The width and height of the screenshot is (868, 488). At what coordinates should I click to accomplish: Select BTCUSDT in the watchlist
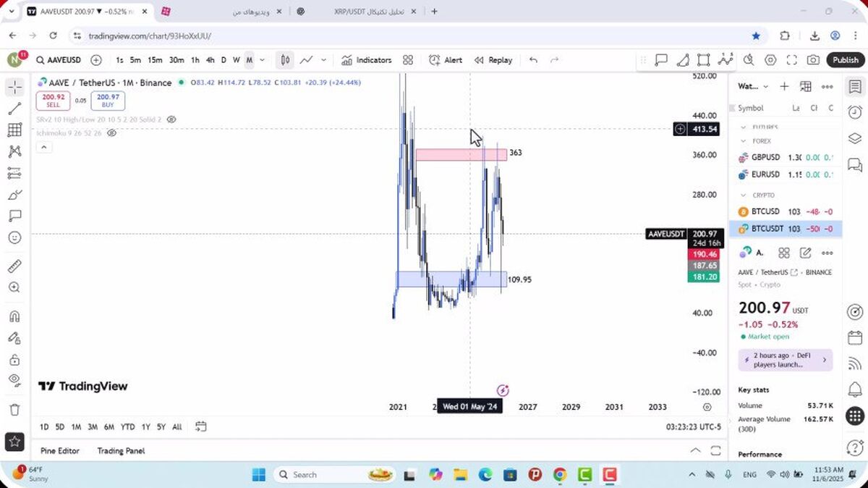(786, 229)
